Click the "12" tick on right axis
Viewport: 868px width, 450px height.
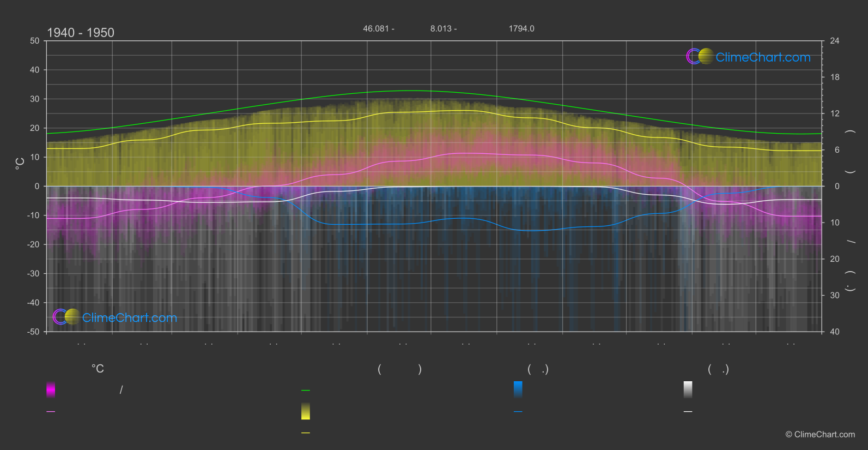tap(835, 113)
